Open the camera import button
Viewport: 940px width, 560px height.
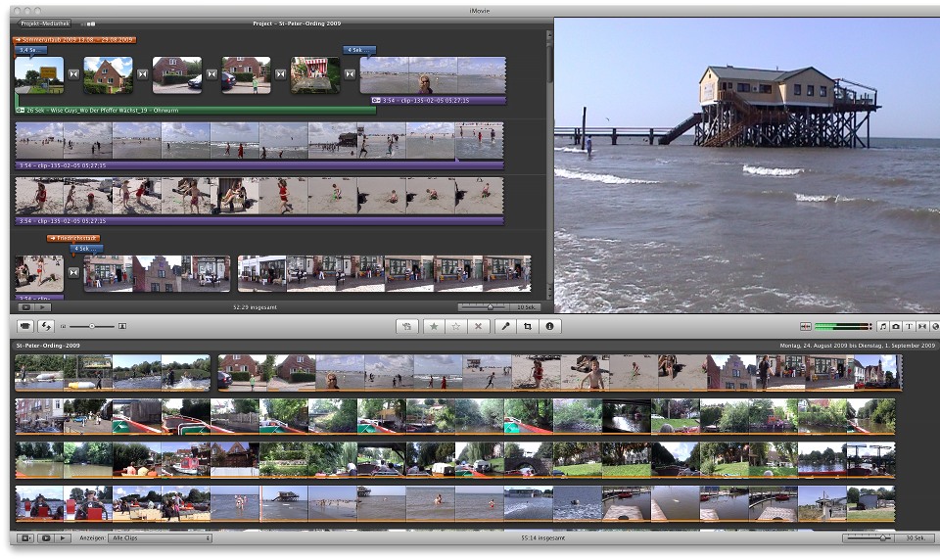[25, 326]
